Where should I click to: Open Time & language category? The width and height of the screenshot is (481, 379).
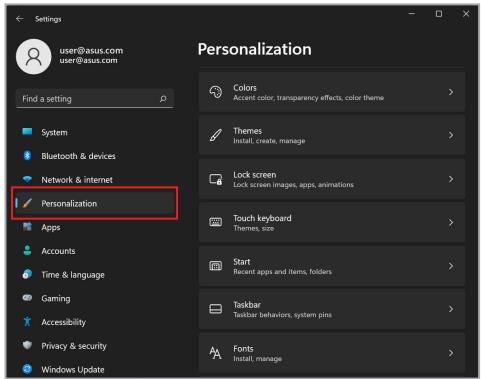tap(94, 275)
